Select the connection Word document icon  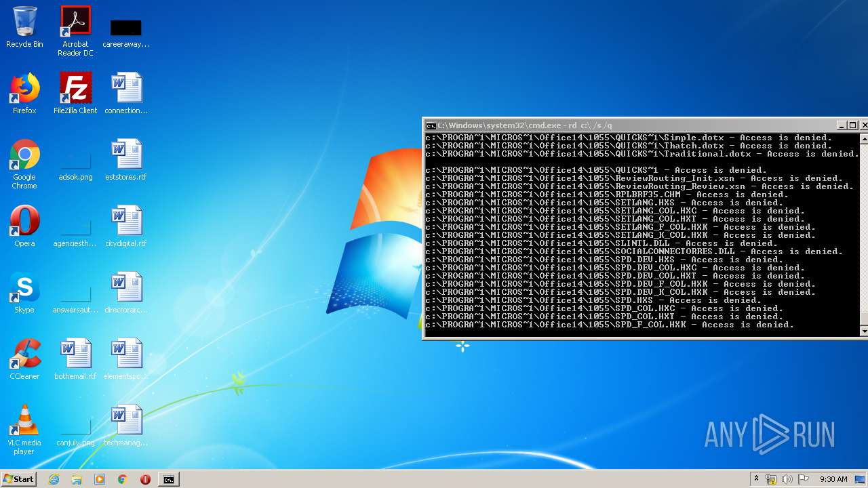point(126,94)
